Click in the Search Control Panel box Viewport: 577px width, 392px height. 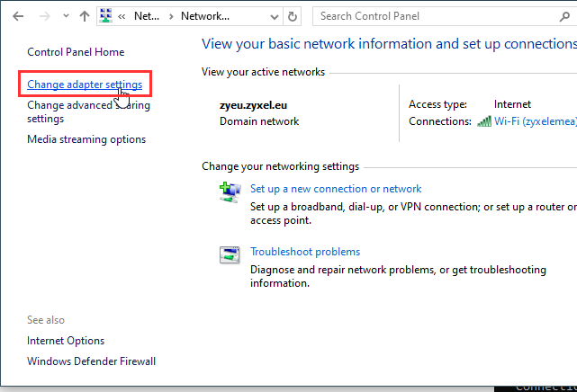coord(441,16)
